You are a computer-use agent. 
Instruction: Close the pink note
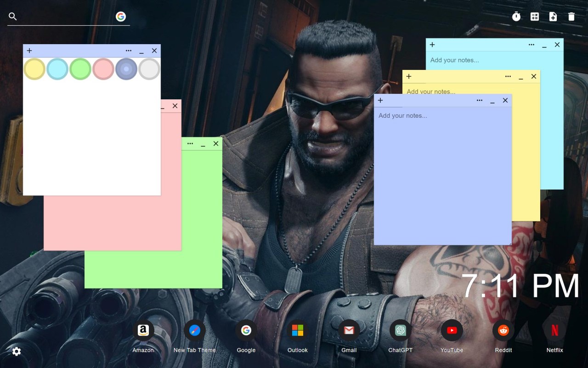[x=175, y=106]
